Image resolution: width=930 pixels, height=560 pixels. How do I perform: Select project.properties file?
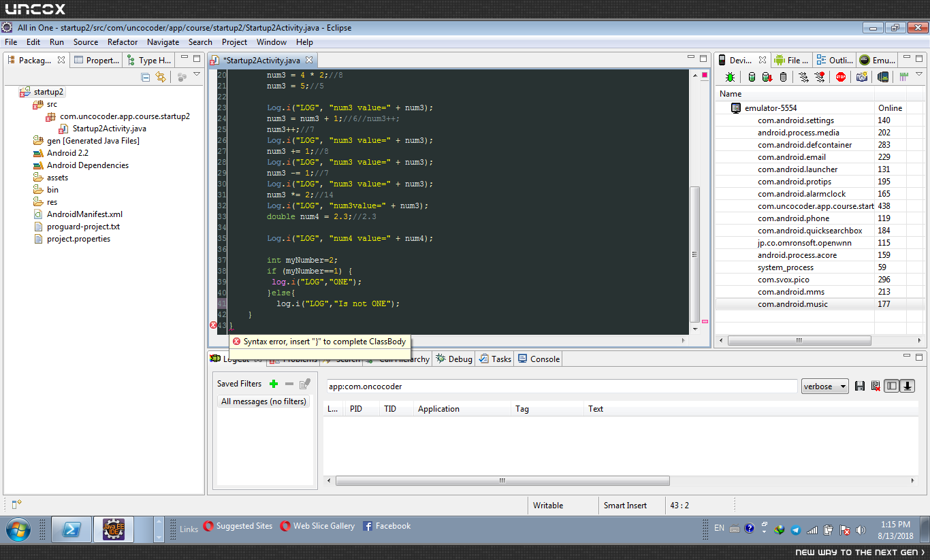click(72, 239)
